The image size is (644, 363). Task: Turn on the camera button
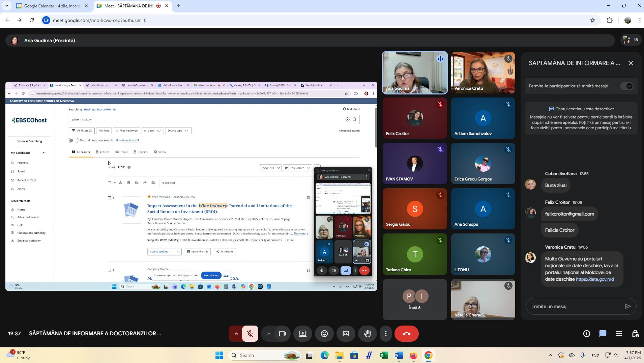coord(282,334)
